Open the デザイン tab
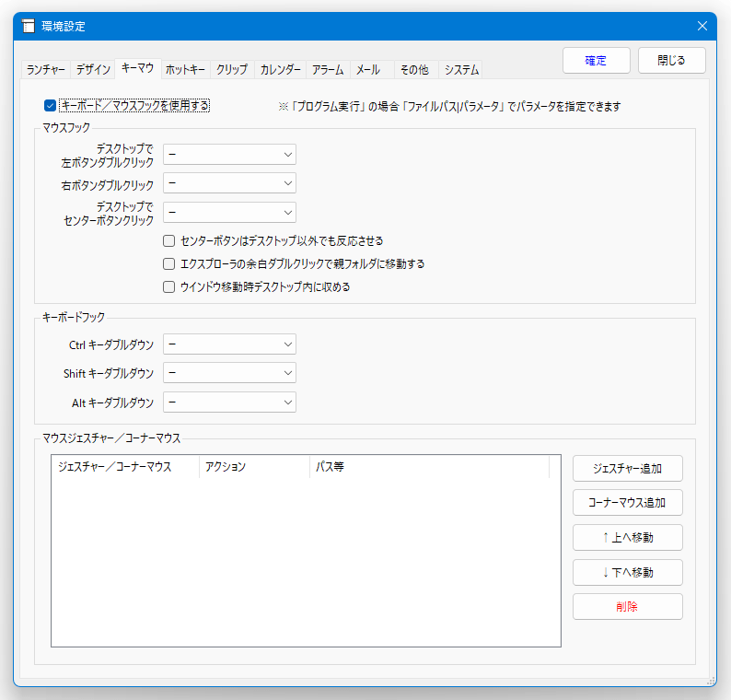731x700 pixels. (93, 69)
